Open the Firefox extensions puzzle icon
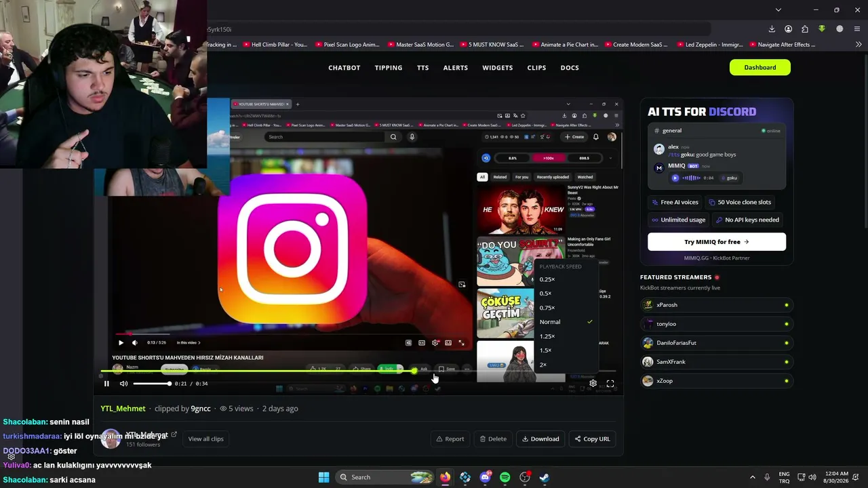 coord(805,29)
